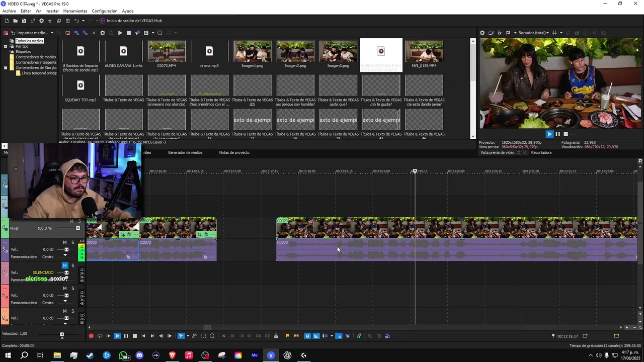Image resolution: width=644 pixels, height=362 pixels.
Task: Open project properties gear in main toolbar
Action: coord(41,21)
